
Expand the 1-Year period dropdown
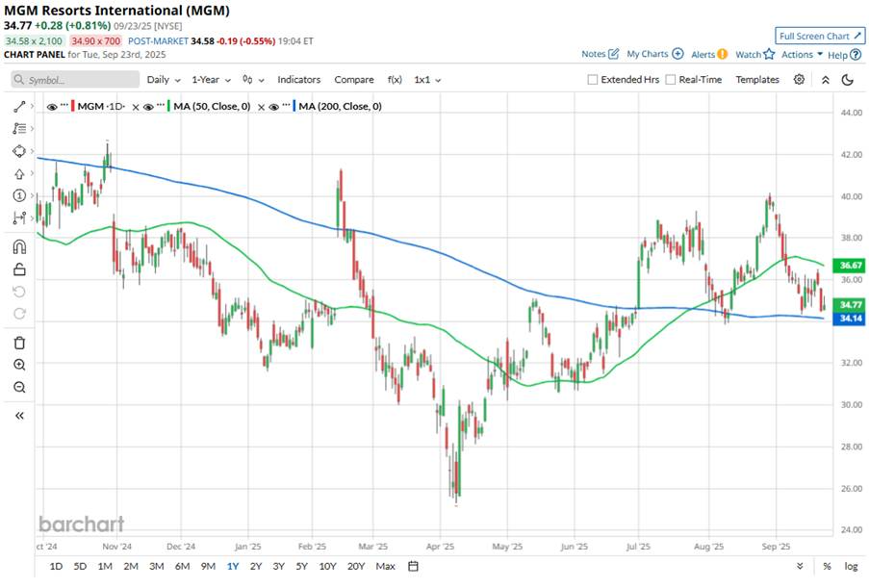[x=210, y=80]
